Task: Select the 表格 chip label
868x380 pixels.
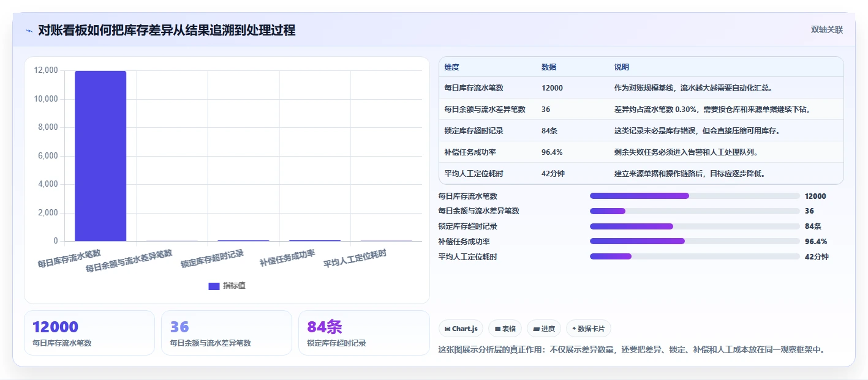Action: (509, 329)
